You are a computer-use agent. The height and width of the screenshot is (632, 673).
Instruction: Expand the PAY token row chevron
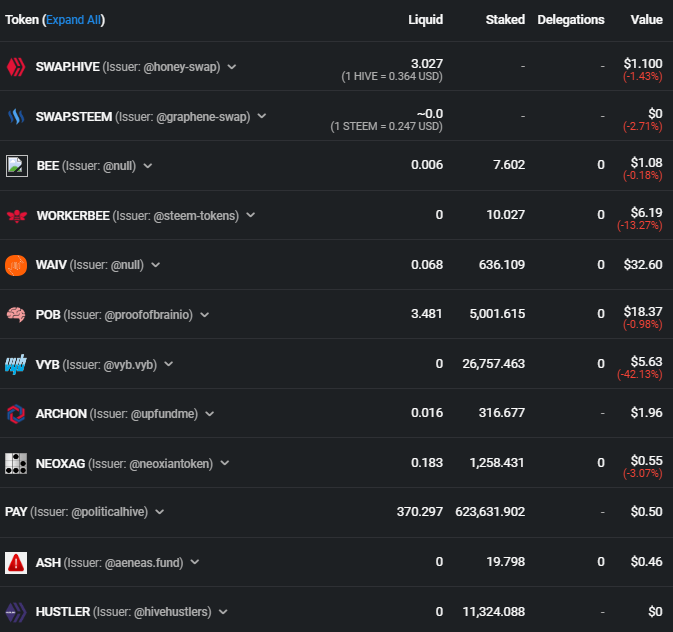160,512
